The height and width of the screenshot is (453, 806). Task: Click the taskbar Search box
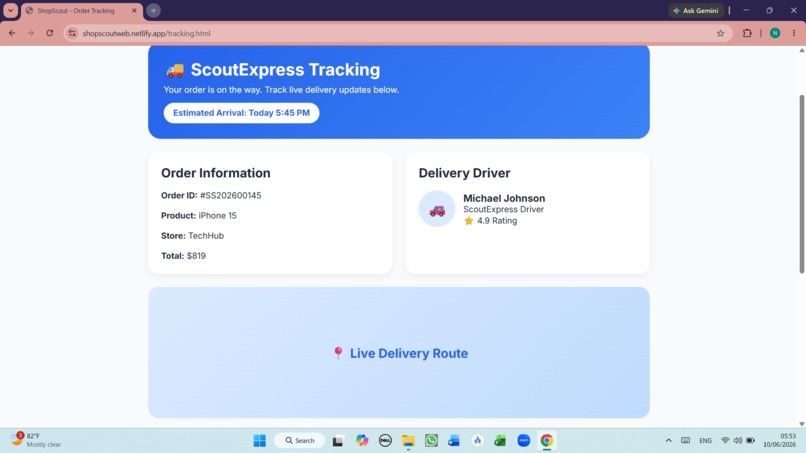[x=300, y=440]
